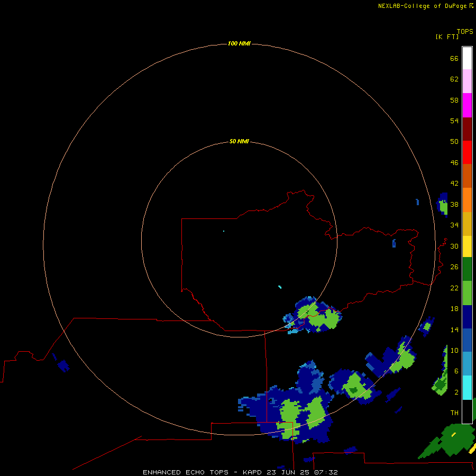Click the '38' legend value

[x=454, y=204]
